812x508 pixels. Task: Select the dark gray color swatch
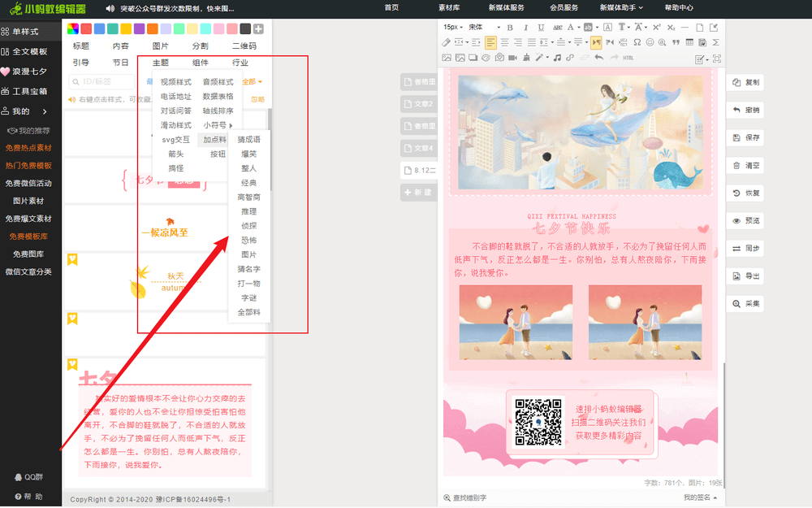(245, 29)
